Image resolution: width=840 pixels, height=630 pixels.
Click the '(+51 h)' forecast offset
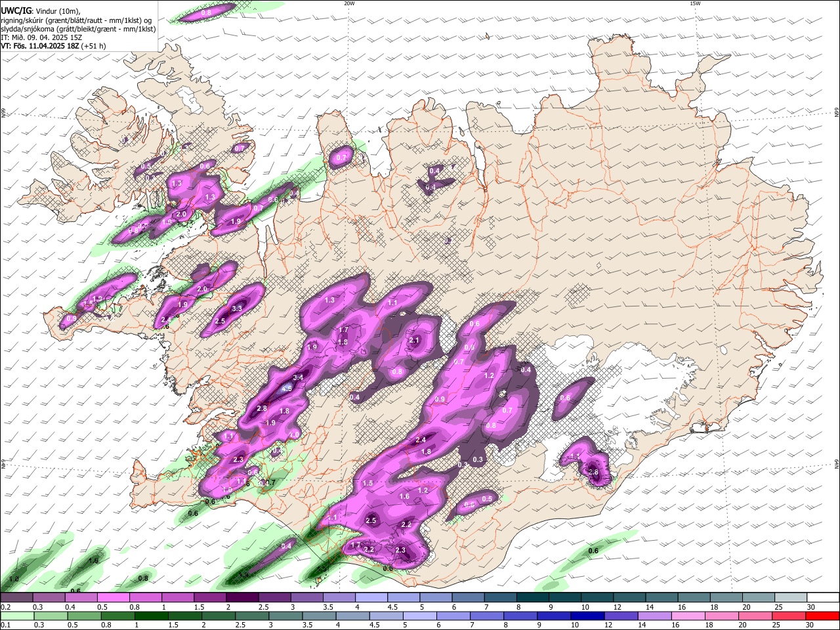click(x=94, y=46)
